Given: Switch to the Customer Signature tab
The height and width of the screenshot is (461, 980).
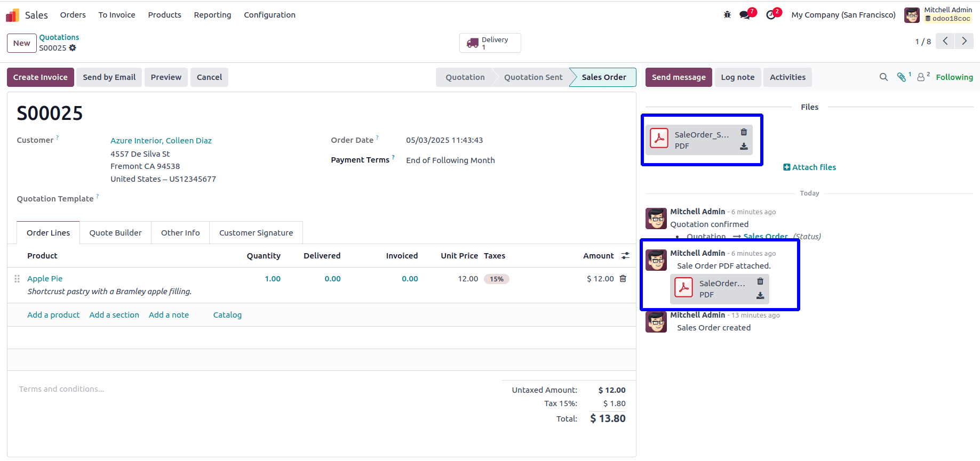Looking at the screenshot, I should pyautogui.click(x=256, y=233).
